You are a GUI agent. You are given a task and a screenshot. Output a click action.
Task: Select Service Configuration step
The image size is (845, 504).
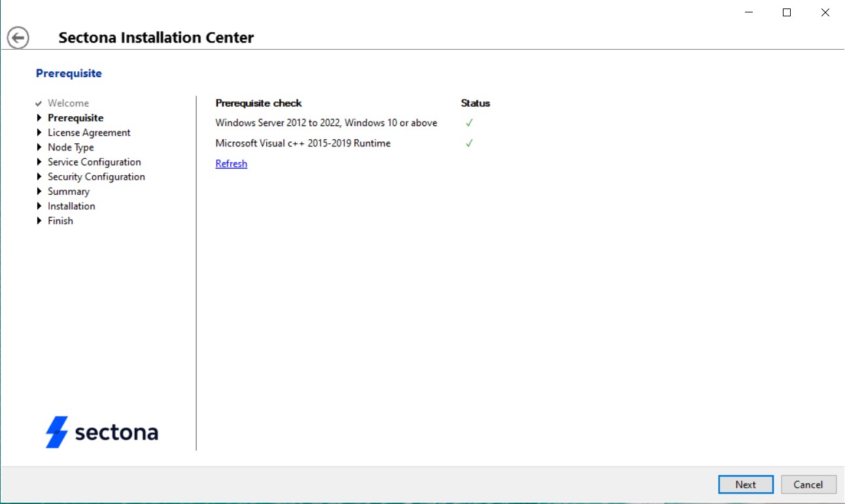pos(94,162)
